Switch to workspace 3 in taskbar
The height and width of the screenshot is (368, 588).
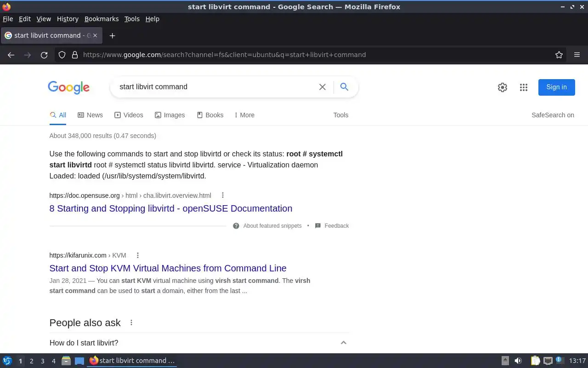(x=42, y=361)
